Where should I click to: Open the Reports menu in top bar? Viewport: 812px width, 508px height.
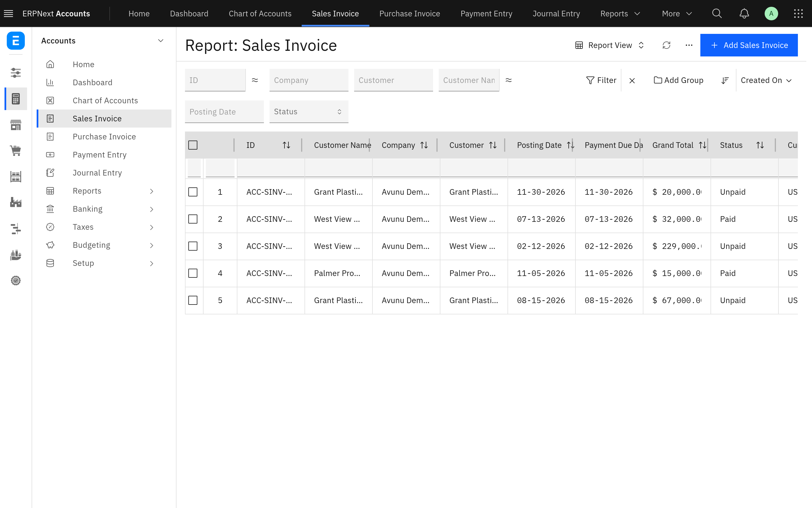[x=620, y=14]
